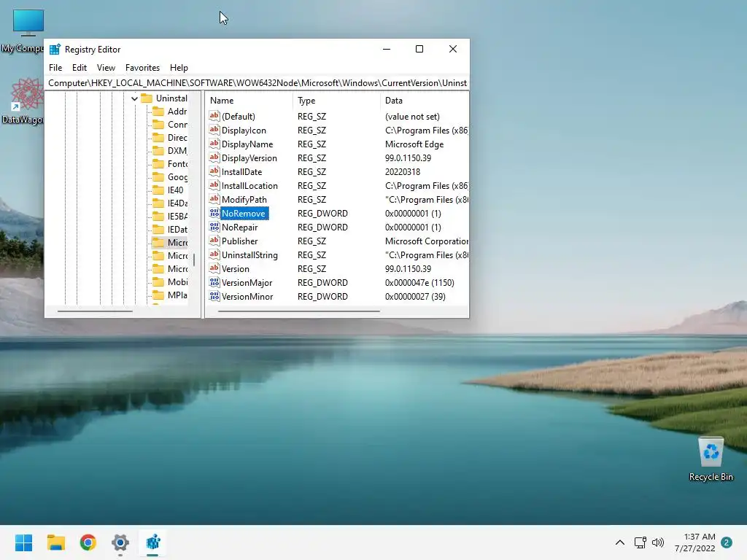
Task: Click the NoRemove DWORD binary icon
Action: (x=214, y=213)
